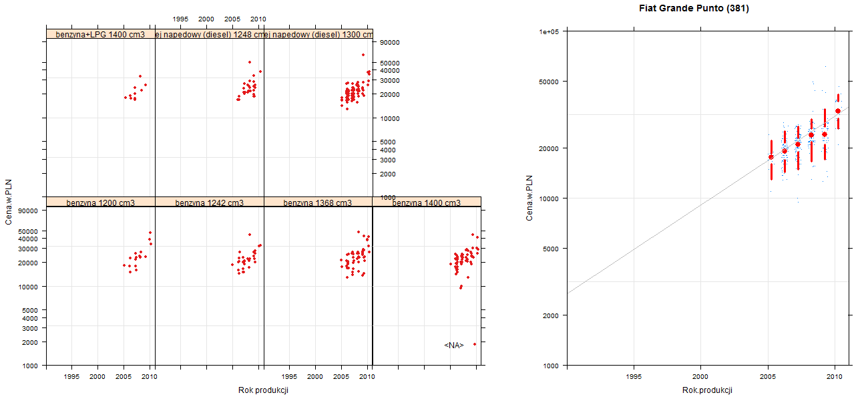The width and height of the screenshot is (868, 401).
Task: Click the 10000 tick label on the right chart's y-axis
Action: coord(550,198)
